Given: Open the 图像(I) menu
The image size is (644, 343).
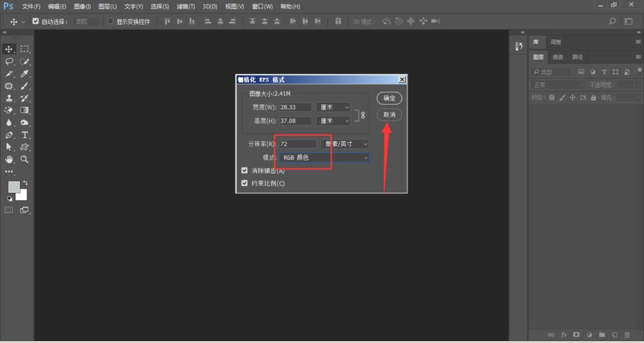Looking at the screenshot, I should (82, 6).
